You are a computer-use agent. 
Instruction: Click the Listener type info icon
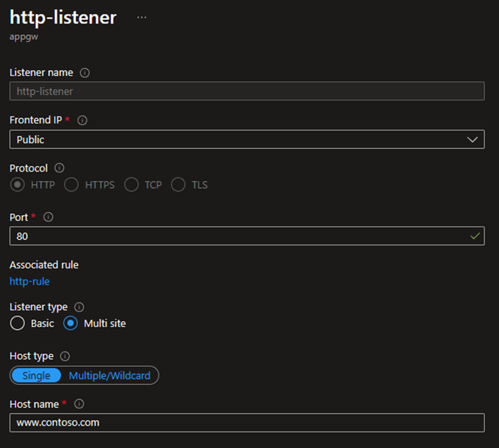click(x=79, y=307)
